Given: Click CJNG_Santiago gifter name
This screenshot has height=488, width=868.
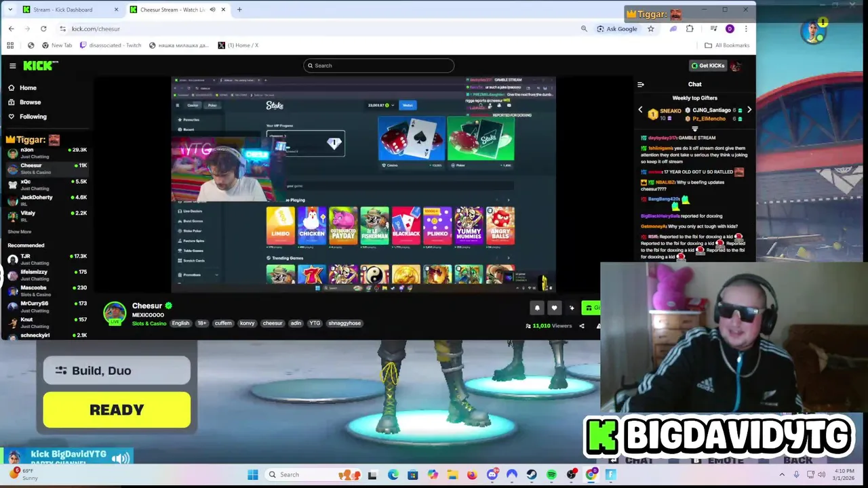Looking at the screenshot, I should (711, 110).
